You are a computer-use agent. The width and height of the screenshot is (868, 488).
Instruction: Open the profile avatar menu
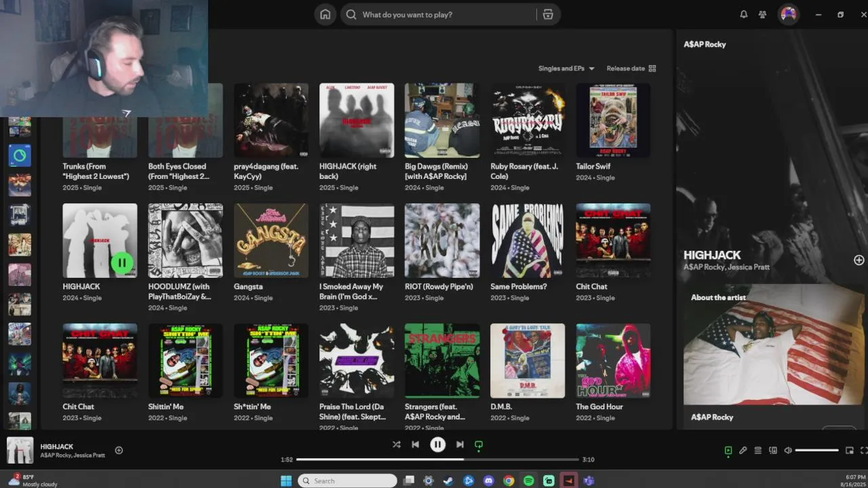pos(788,14)
